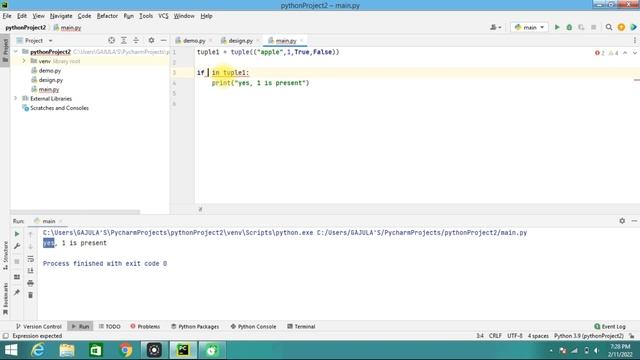Image resolution: width=640 pixels, height=360 pixels.
Task: Change 4 spaces indent setting
Action: tap(538, 336)
